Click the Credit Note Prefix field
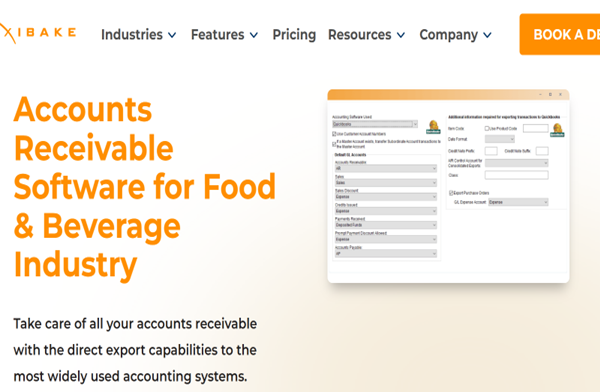The height and width of the screenshot is (392, 600). pos(491,151)
